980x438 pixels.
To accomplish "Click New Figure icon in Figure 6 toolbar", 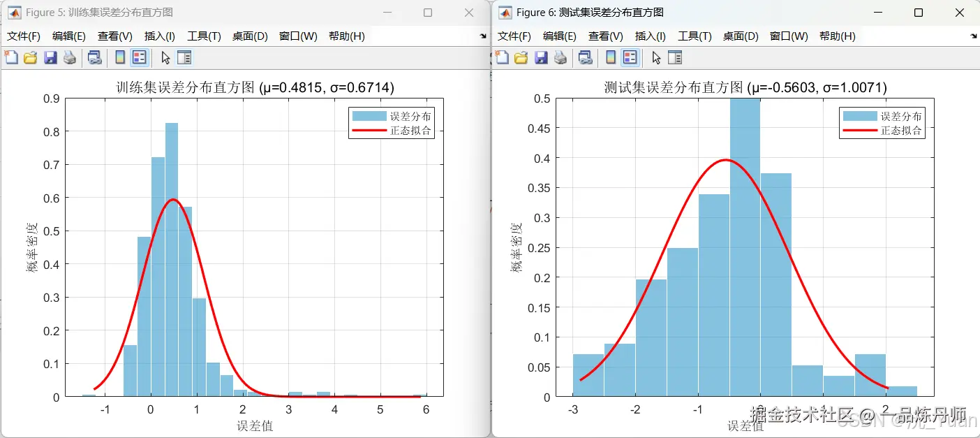I will coord(502,58).
